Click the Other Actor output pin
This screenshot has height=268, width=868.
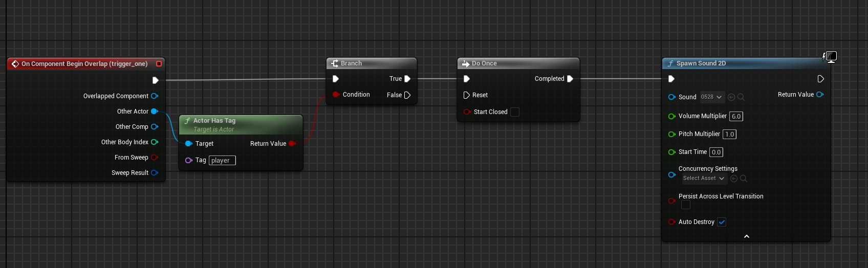point(155,111)
